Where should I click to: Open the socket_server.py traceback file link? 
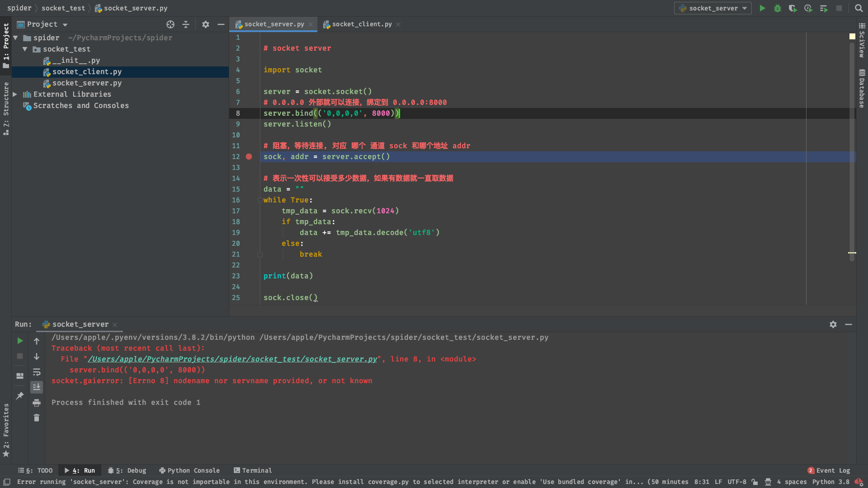pos(232,359)
